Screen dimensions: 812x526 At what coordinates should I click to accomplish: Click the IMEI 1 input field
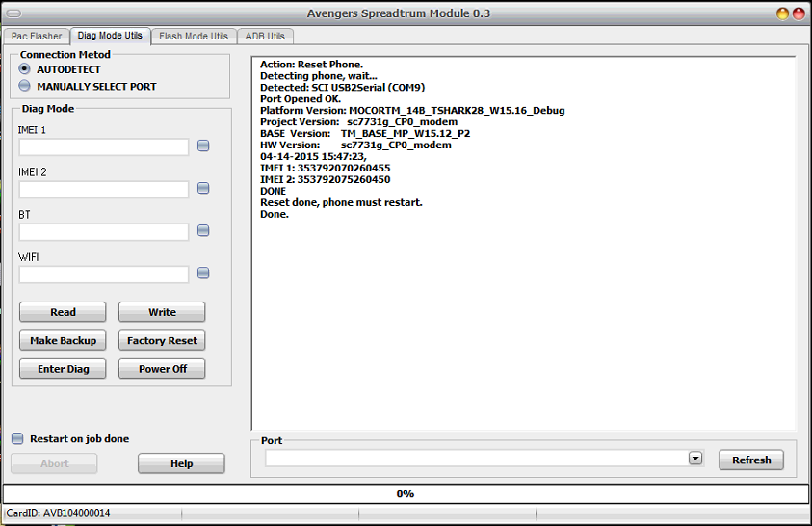pyautogui.click(x=104, y=147)
